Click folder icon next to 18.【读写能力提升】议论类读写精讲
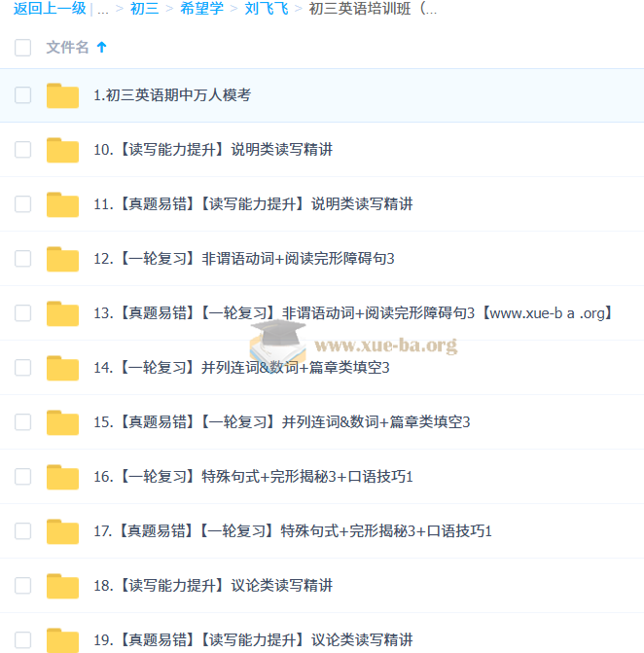644x653 pixels. (62, 586)
